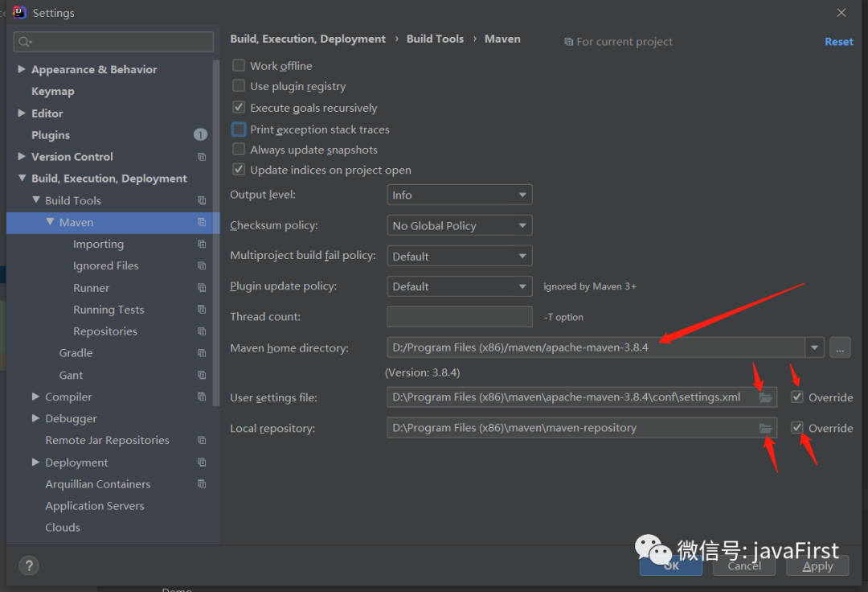Screen dimensions: 868x592
Task: Open the help question mark button
Action: [x=29, y=565]
